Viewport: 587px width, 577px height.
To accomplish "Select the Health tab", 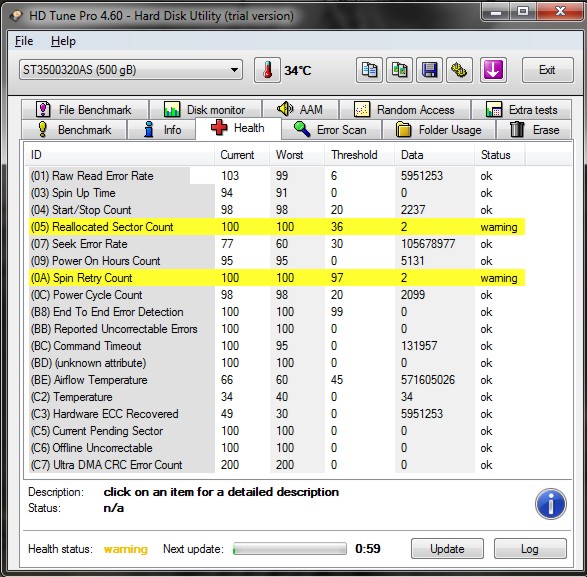I will click(x=238, y=128).
